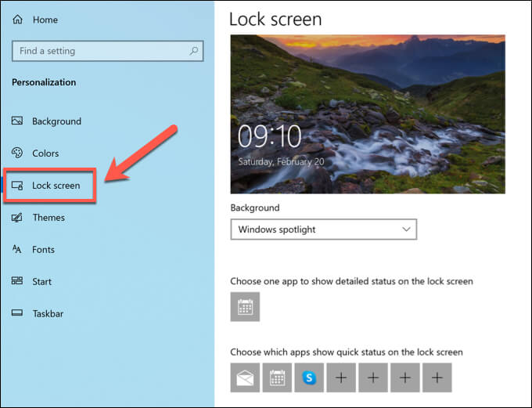Select the Skype quick status tile
The height and width of the screenshot is (408, 532).
(x=309, y=377)
